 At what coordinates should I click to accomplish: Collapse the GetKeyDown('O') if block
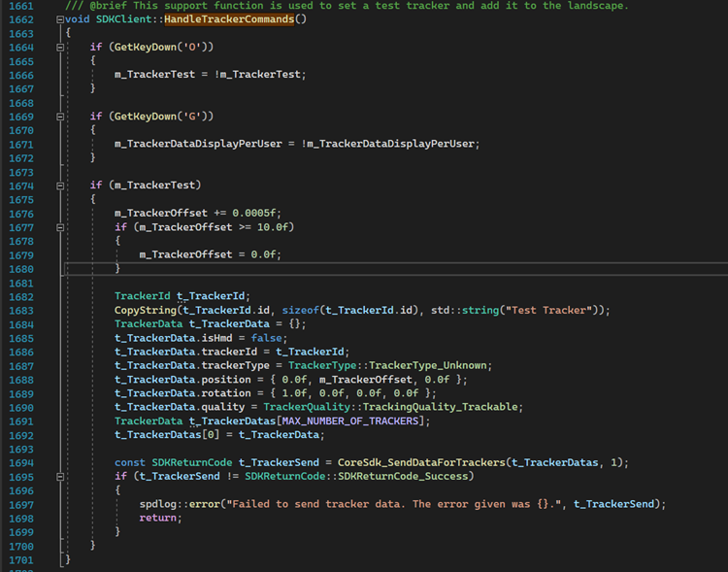(60, 47)
